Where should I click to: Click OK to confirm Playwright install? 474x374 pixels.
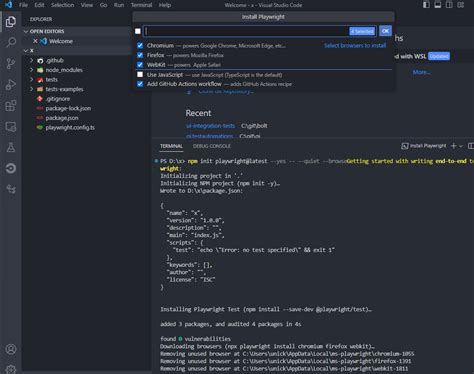coord(385,31)
